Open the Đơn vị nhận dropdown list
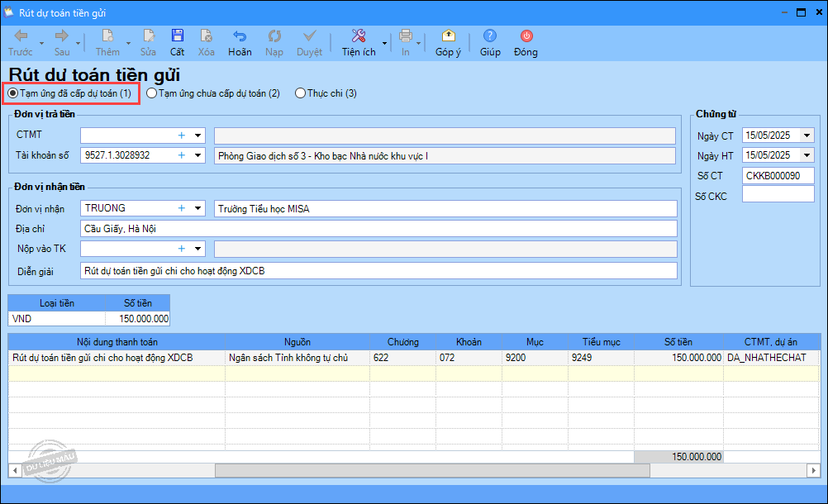828x504 pixels. (x=198, y=208)
